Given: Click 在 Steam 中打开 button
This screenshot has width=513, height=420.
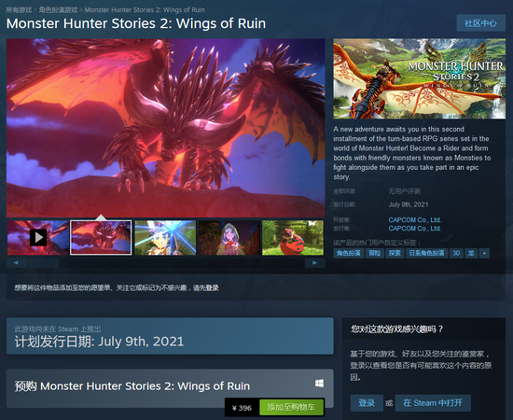Looking at the screenshot, I should pyautogui.click(x=433, y=403).
